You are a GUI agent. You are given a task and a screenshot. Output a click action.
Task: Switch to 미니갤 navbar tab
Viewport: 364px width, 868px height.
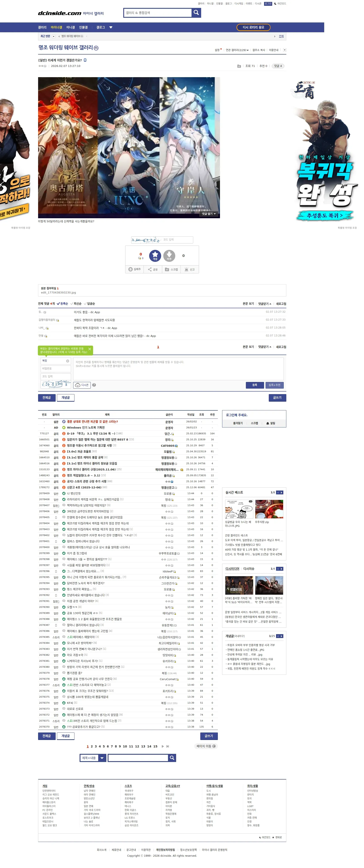pos(70,28)
